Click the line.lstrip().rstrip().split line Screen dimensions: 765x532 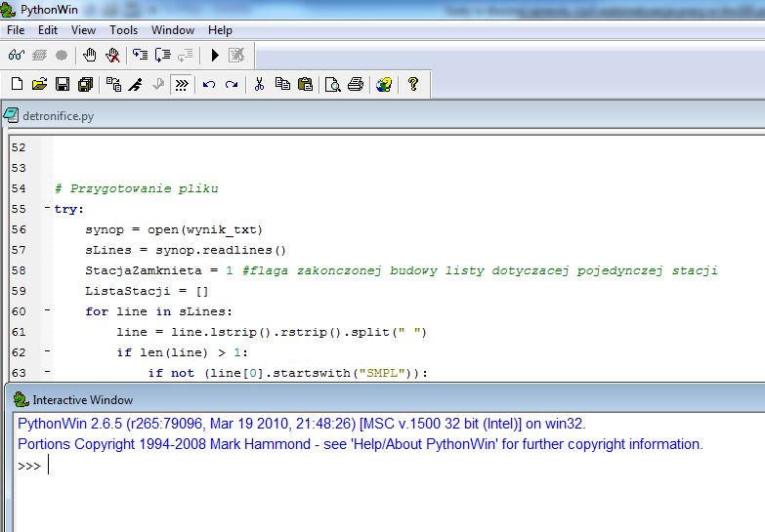click(x=272, y=332)
